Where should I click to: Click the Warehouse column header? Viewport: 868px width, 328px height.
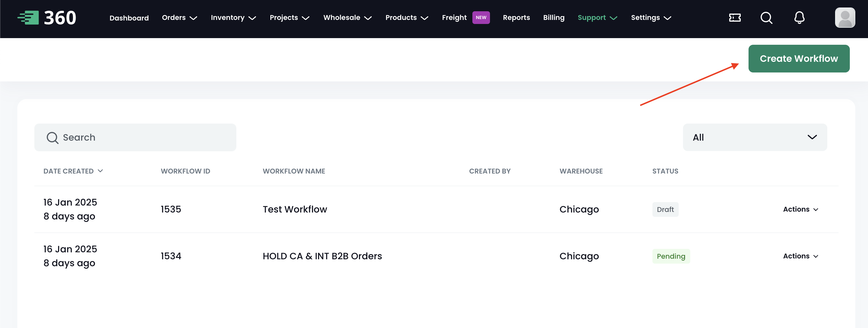[581, 171]
